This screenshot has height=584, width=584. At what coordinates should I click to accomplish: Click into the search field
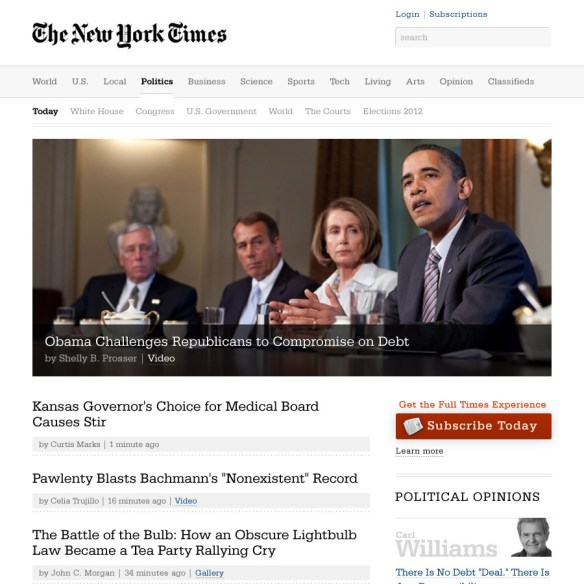pos(473,37)
